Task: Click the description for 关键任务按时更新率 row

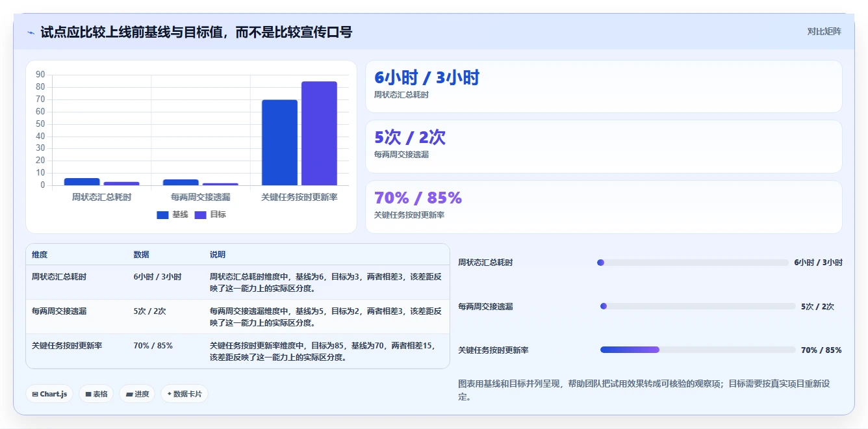Action: (323, 351)
